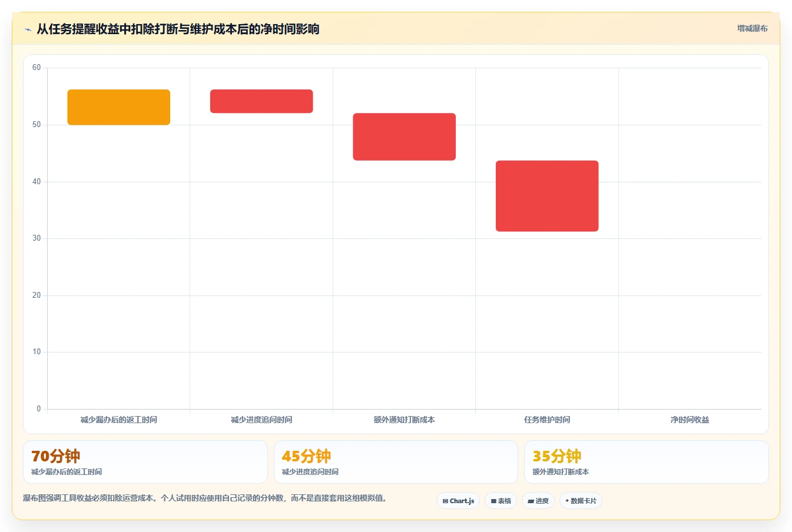Image resolution: width=792 pixels, height=532 pixels.
Task: Click the chart title text
Action: pyautogui.click(x=178, y=29)
